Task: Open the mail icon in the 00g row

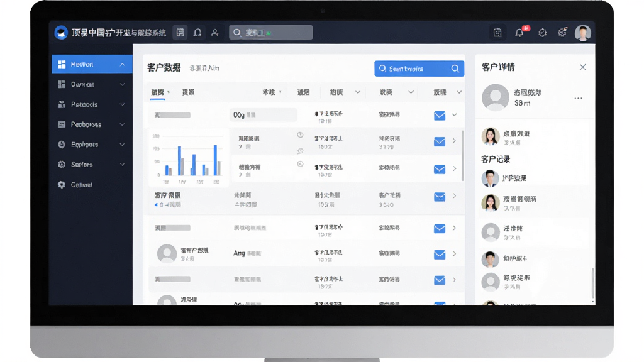Action: pos(440,116)
